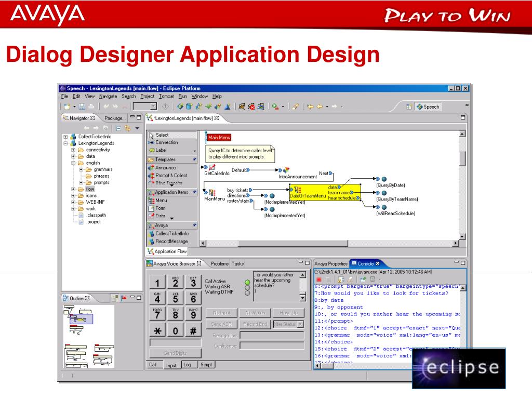This screenshot has width=532, height=399.
Task: Choose the Form item in the palette
Action: [x=172, y=208]
